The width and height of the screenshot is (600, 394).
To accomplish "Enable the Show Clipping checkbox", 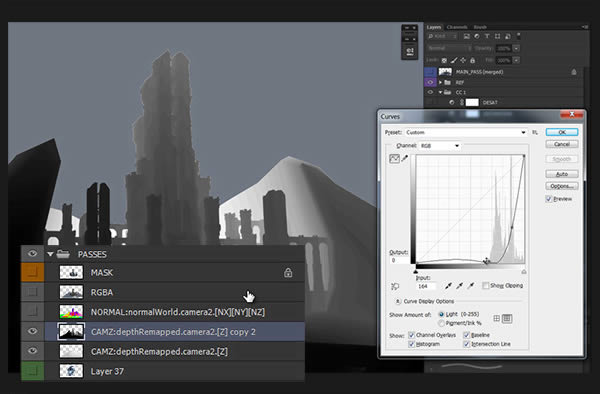I will pos(486,286).
